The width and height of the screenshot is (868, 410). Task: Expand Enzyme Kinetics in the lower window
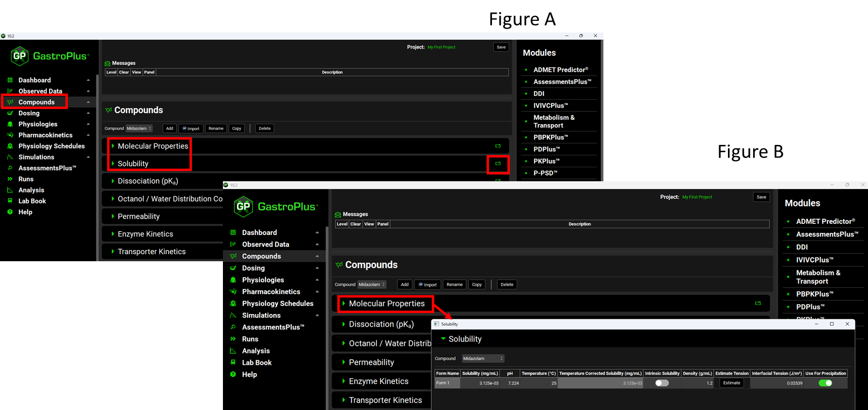pyautogui.click(x=344, y=381)
